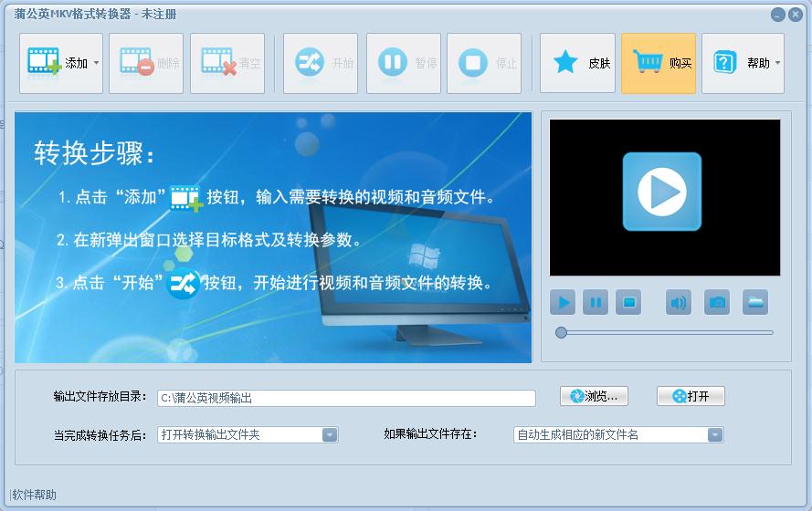Image resolution: width=812 pixels, height=511 pixels.
Task: Close the converter window
Action: [x=796, y=15]
